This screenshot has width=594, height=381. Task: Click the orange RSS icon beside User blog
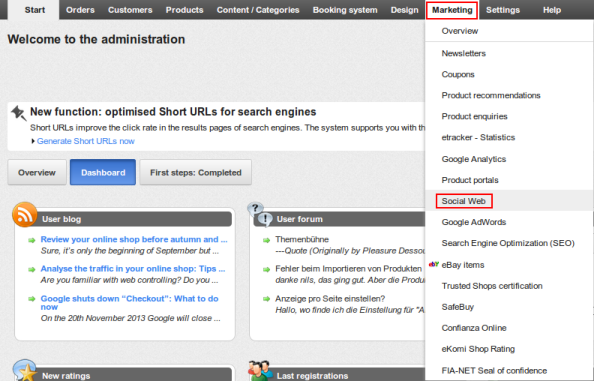tap(25, 215)
